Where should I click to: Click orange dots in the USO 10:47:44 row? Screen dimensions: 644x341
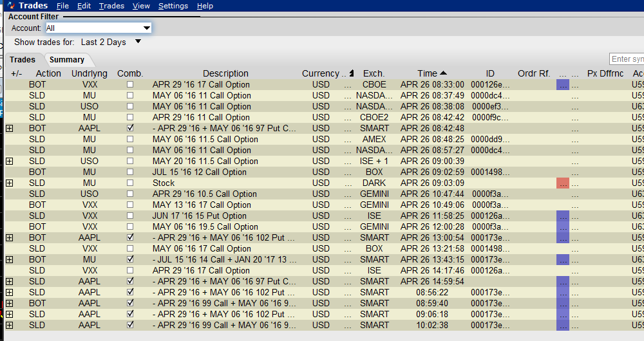pos(575,194)
